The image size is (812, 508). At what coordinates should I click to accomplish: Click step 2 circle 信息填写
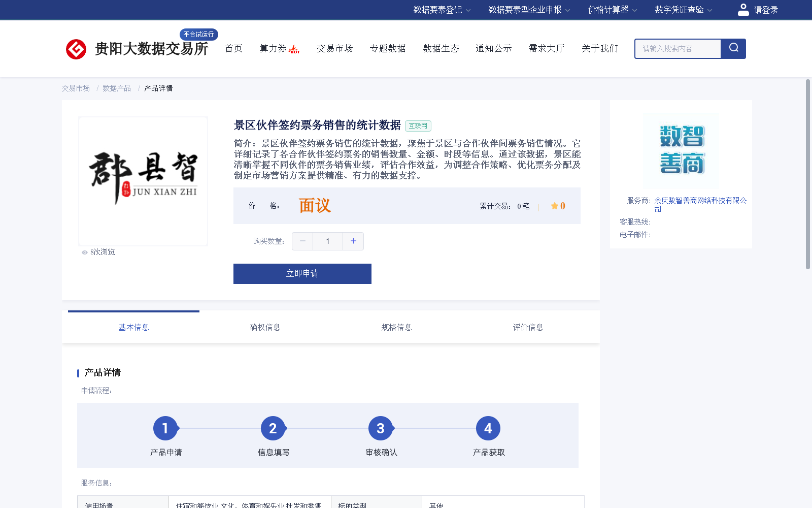(273, 429)
